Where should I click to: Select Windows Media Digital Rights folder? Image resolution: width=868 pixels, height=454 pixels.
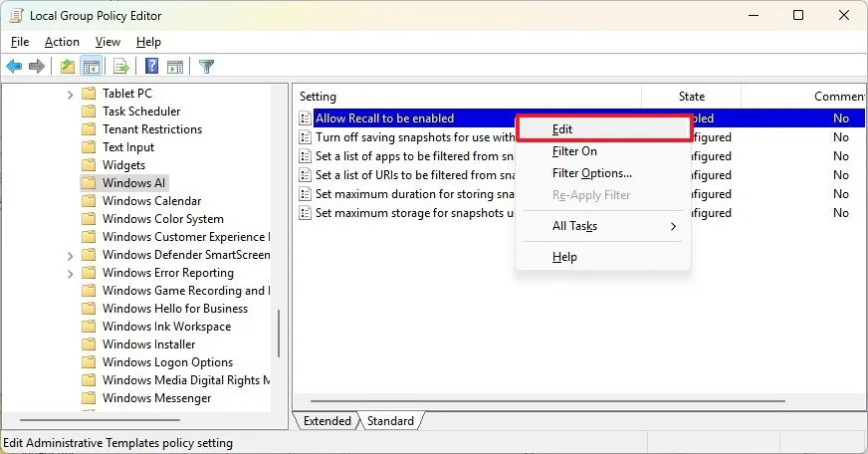point(186,380)
